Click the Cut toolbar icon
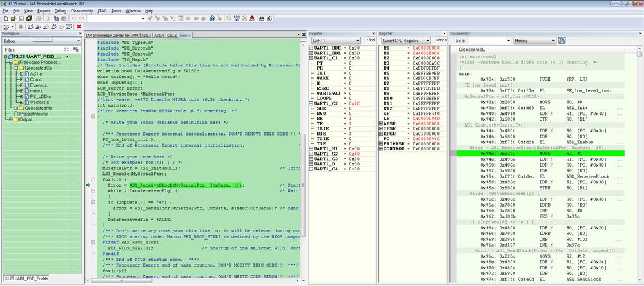 (48, 19)
